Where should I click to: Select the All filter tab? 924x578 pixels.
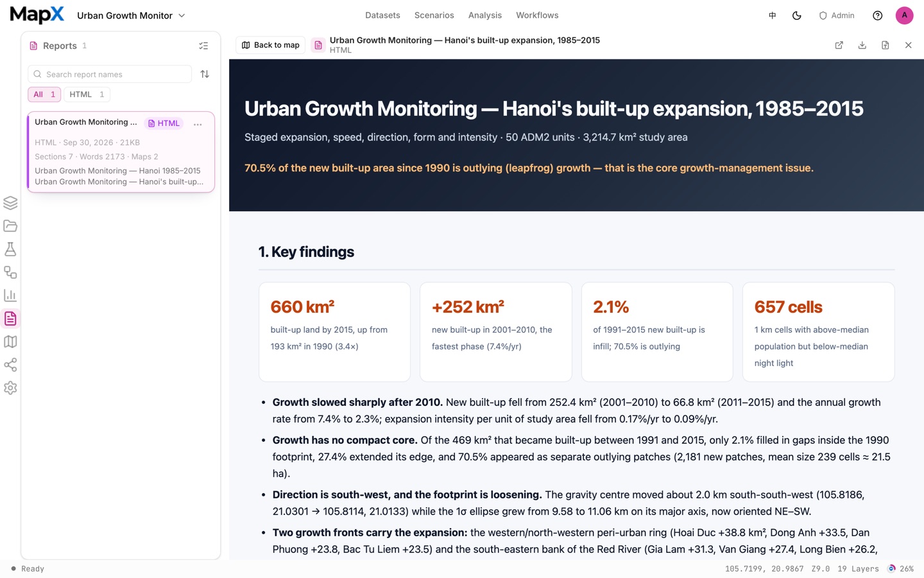click(44, 94)
